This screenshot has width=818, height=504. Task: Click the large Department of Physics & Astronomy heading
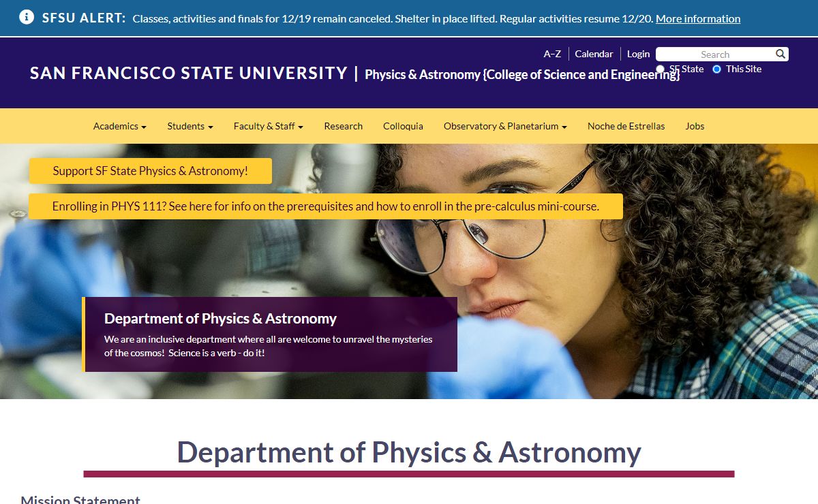click(409, 452)
